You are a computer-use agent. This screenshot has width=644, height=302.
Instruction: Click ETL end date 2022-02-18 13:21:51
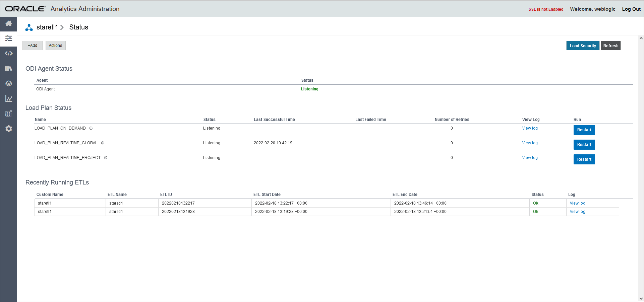click(x=420, y=212)
